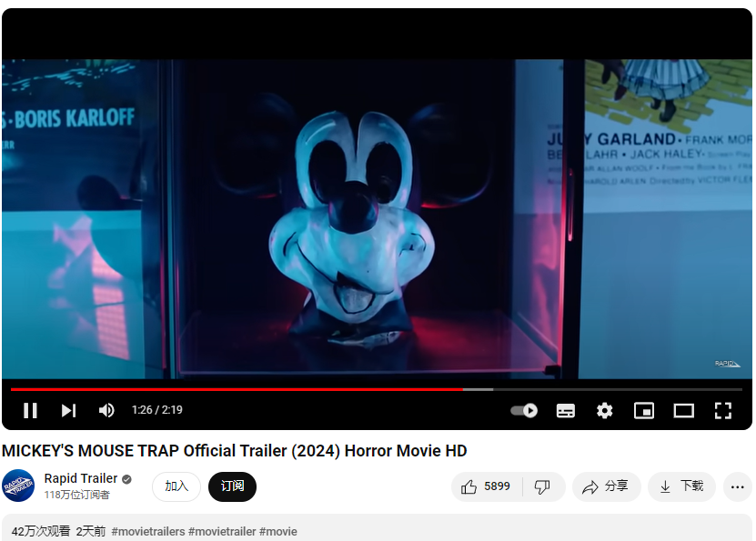This screenshot has height=541, width=756.
Task: Like the video with thumbs up
Action: coord(486,486)
